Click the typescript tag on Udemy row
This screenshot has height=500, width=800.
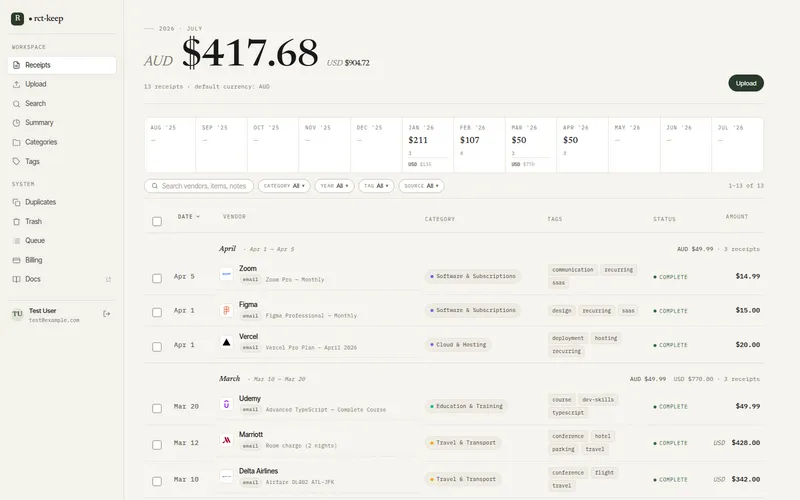tap(568, 413)
